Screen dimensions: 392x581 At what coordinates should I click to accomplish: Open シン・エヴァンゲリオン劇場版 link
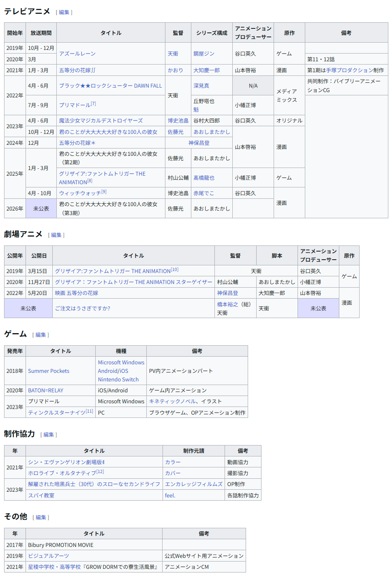coord(66,462)
